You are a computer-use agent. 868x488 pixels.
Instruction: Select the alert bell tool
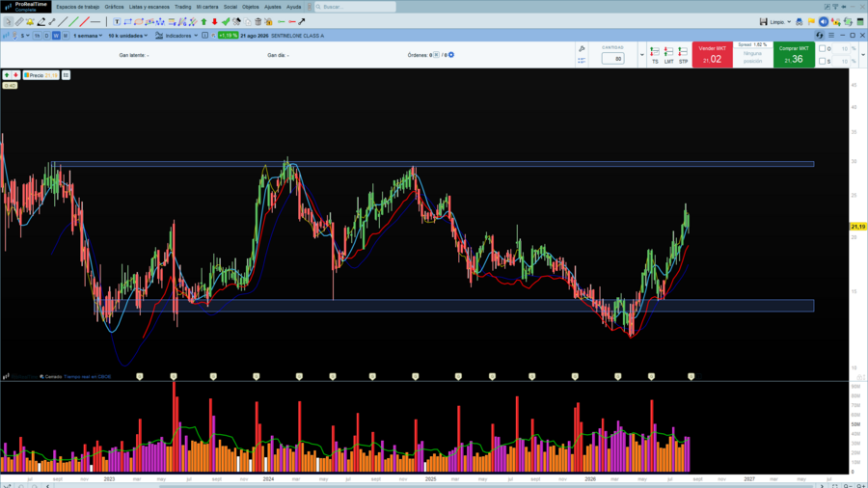coord(30,21)
